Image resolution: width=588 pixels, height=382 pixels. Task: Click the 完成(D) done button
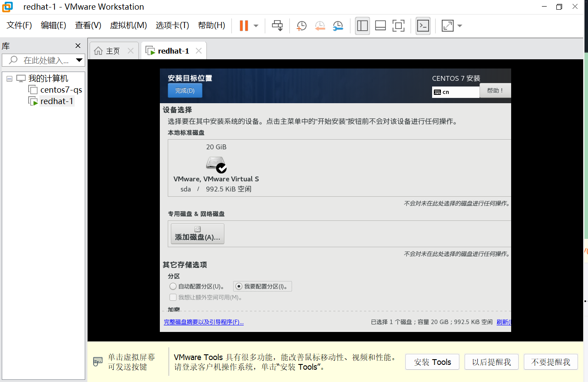(185, 91)
